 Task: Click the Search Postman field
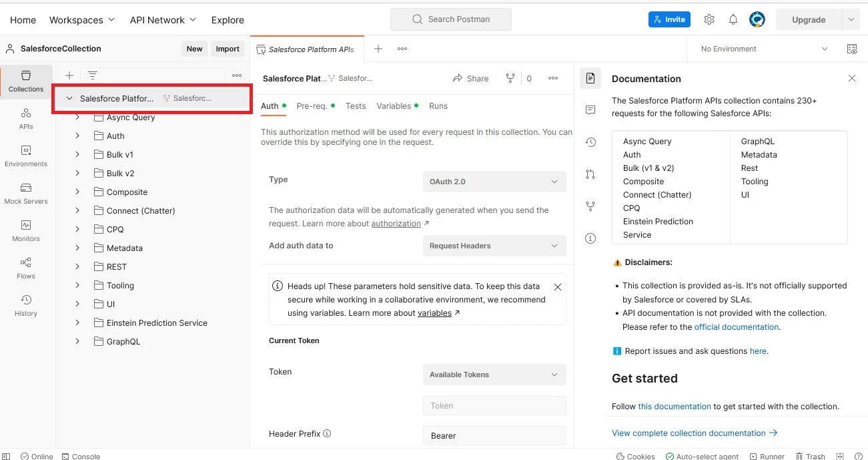[451, 19]
